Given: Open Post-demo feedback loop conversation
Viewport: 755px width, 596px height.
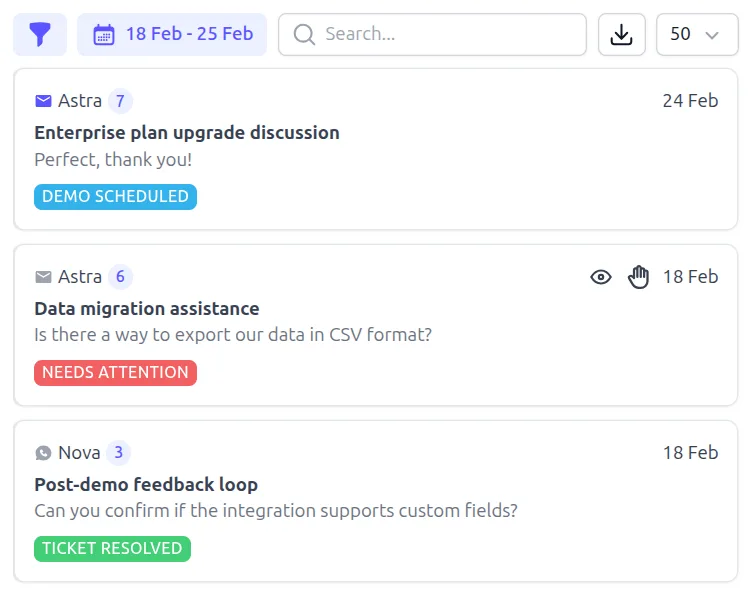Looking at the screenshot, I should click(x=146, y=485).
